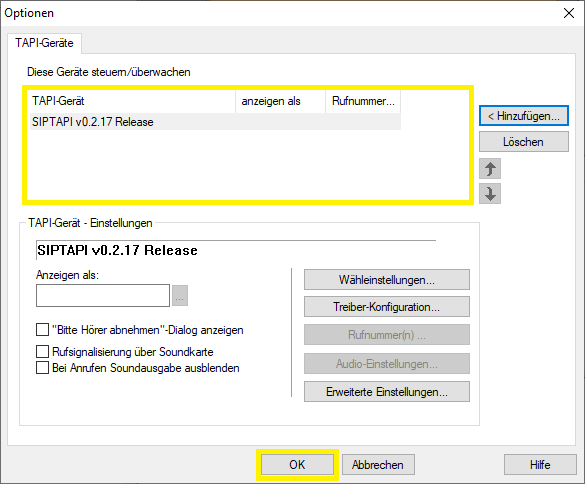
Task: Toggle Rufsignalisierung über Soundkarte checkbox
Action: pos(42,352)
